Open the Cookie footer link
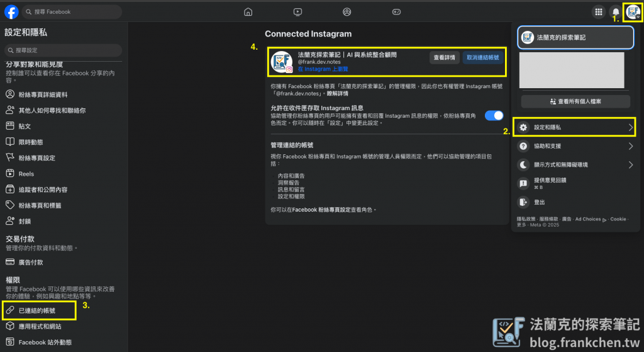 click(618, 219)
